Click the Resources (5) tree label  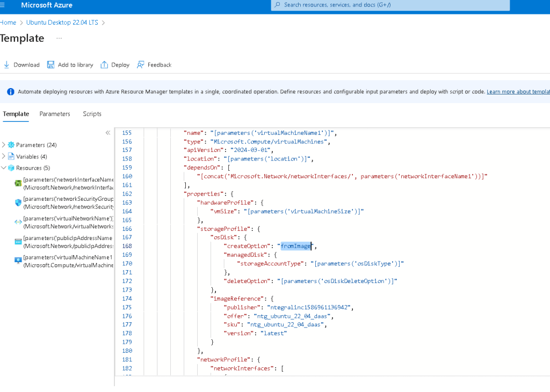[x=33, y=168]
